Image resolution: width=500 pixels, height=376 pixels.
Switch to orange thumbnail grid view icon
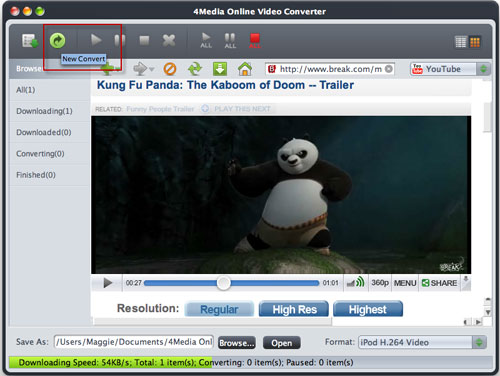click(x=475, y=42)
